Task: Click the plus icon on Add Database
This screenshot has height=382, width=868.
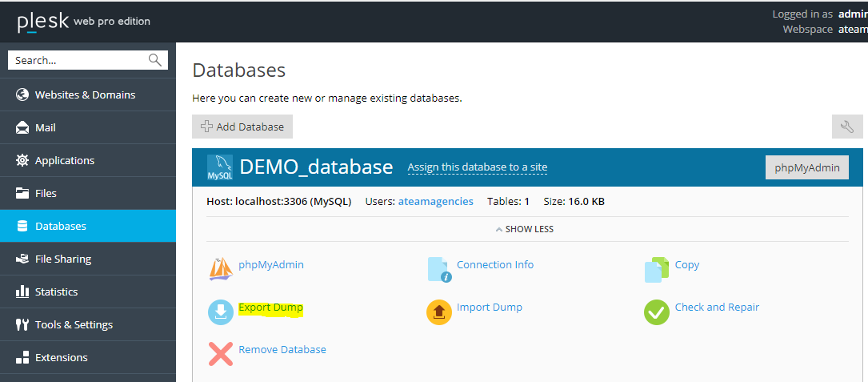Action: pos(206,127)
